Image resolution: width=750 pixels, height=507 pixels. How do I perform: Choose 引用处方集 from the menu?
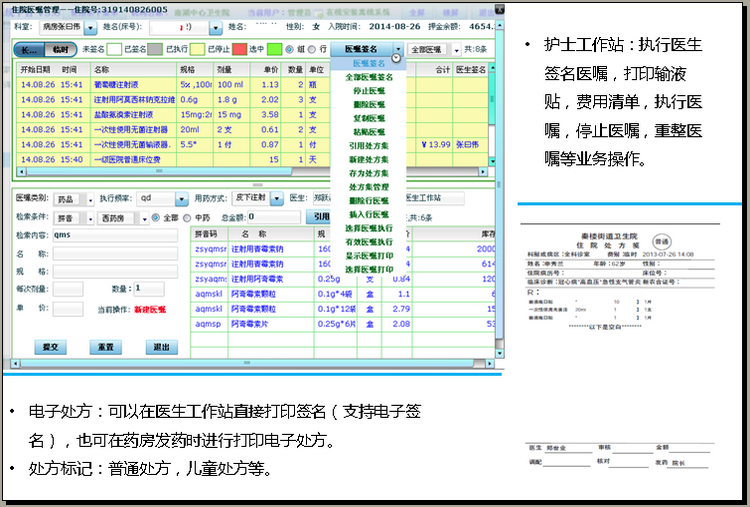pyautogui.click(x=369, y=146)
